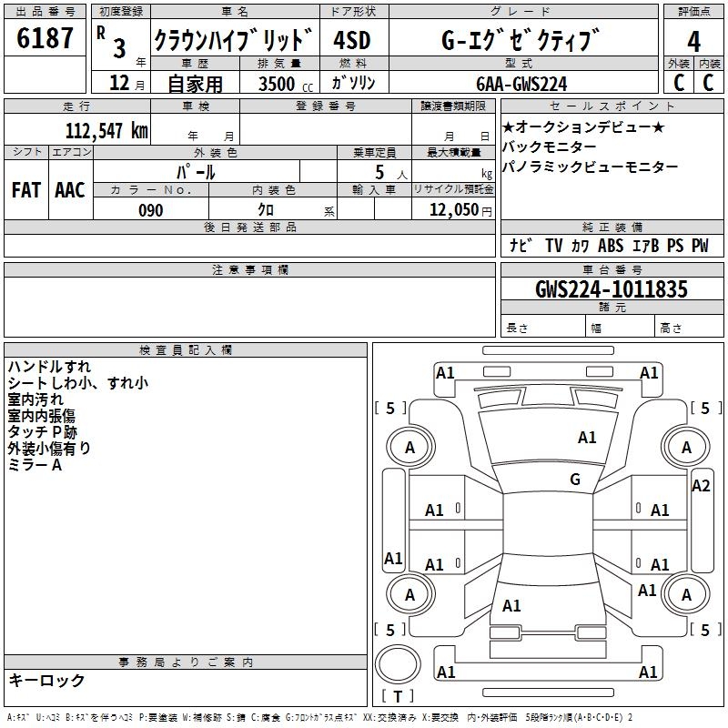Image resolution: width=728 pixels, height=728 pixels.
Task: Select the grade G-エグゼクティブ
Action: [x=521, y=40]
